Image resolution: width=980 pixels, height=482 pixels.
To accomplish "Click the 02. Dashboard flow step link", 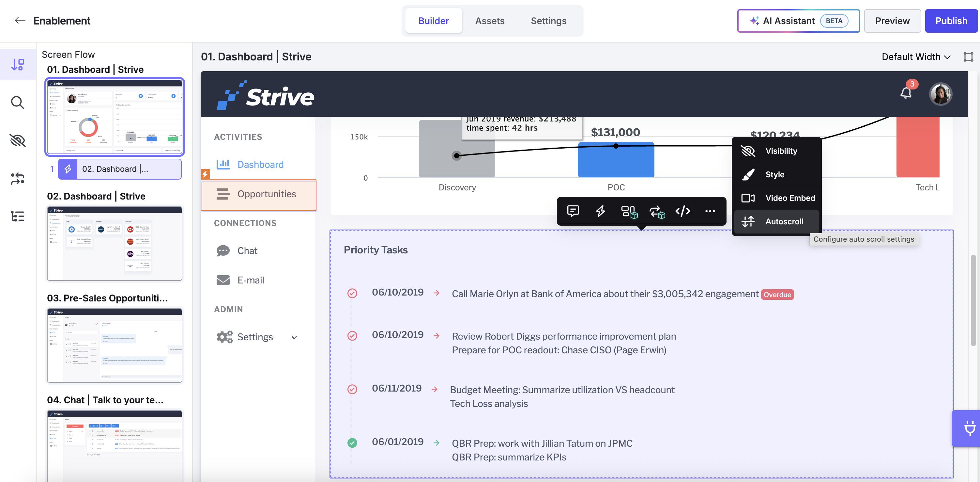I will point(120,169).
